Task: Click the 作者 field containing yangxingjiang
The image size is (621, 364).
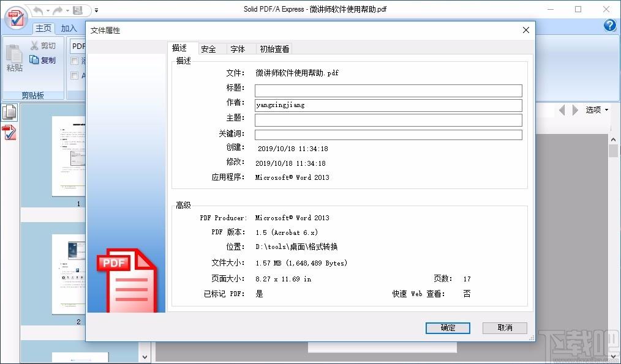Action: click(388, 105)
